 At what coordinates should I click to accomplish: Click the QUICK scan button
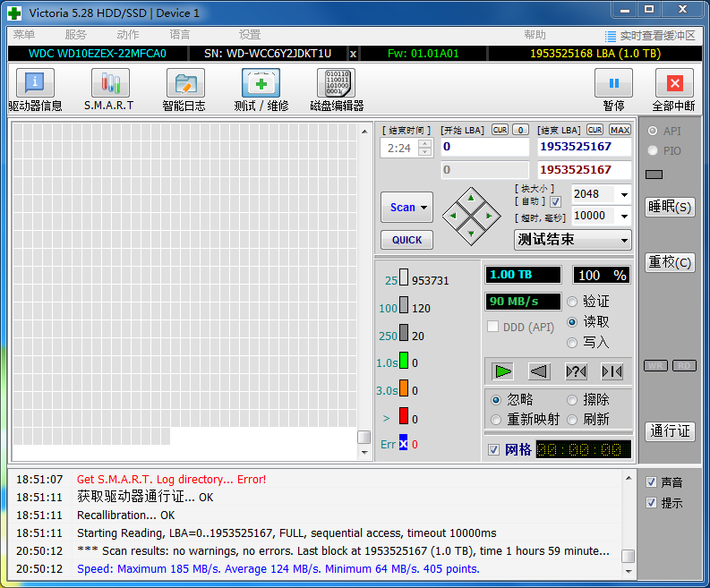pyautogui.click(x=406, y=240)
